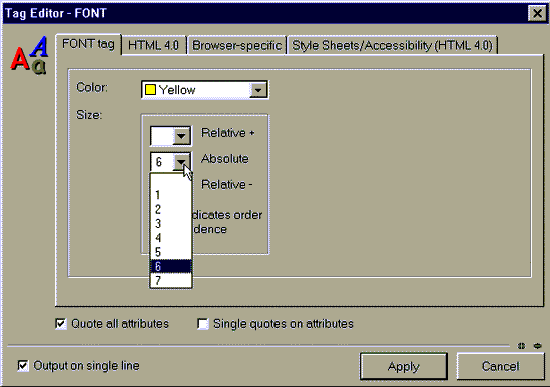Select size 1 in dropdown list
The width and height of the screenshot is (550, 387).
pyautogui.click(x=171, y=195)
